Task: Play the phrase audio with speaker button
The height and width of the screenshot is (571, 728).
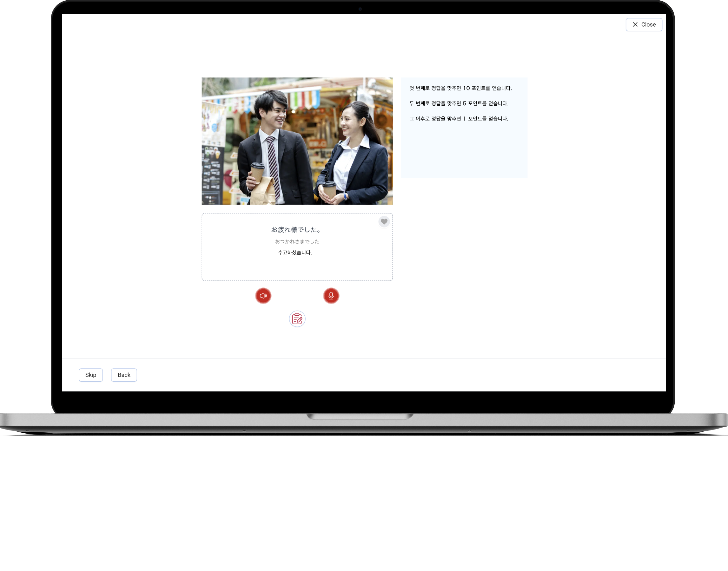Action: pyautogui.click(x=263, y=296)
